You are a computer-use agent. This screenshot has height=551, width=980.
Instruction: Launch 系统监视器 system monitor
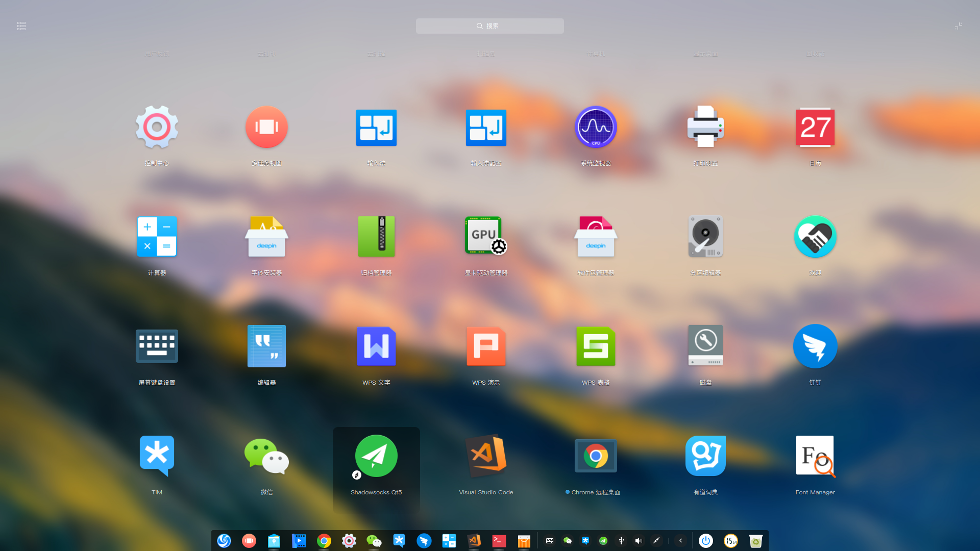tap(596, 128)
